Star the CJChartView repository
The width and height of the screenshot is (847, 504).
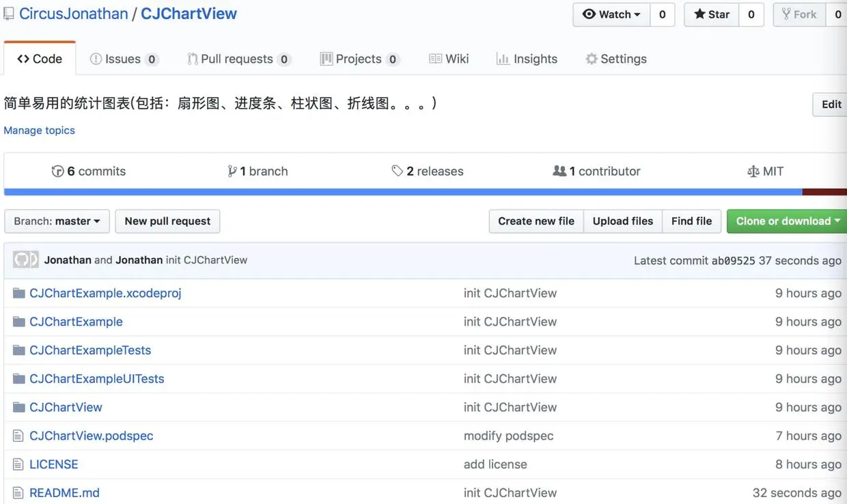pyautogui.click(x=710, y=14)
